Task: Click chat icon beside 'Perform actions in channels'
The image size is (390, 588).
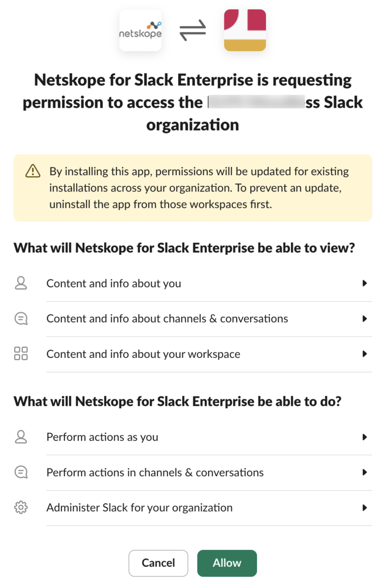Action: (21, 472)
